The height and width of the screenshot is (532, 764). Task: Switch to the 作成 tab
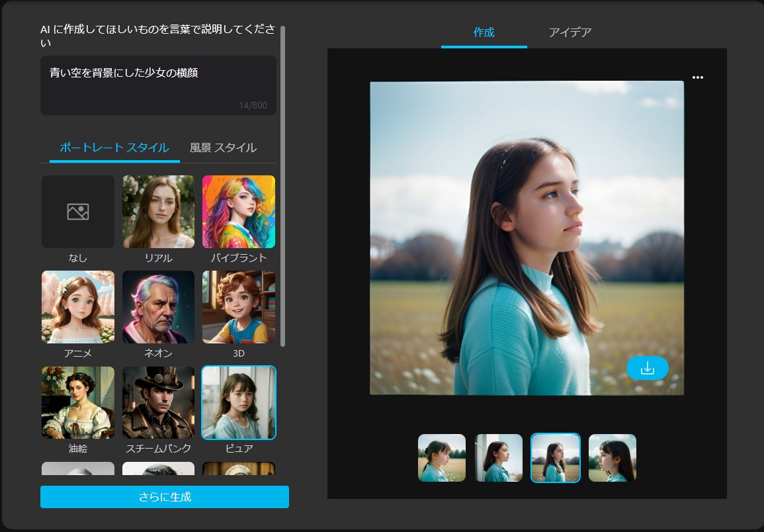(484, 32)
